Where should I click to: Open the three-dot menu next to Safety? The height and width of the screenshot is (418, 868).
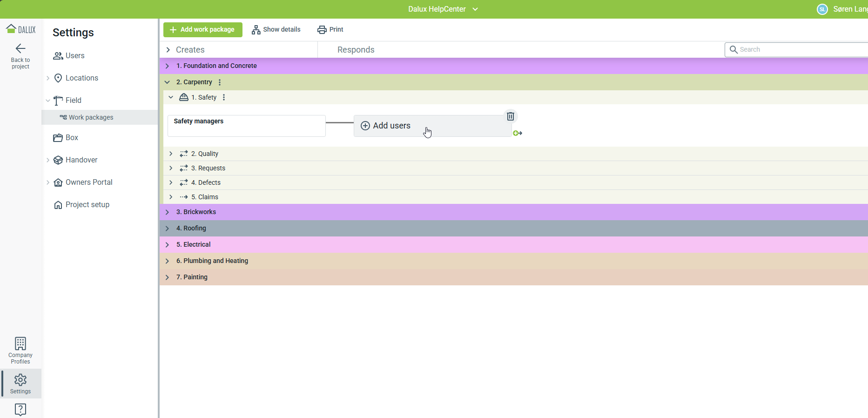(x=224, y=97)
